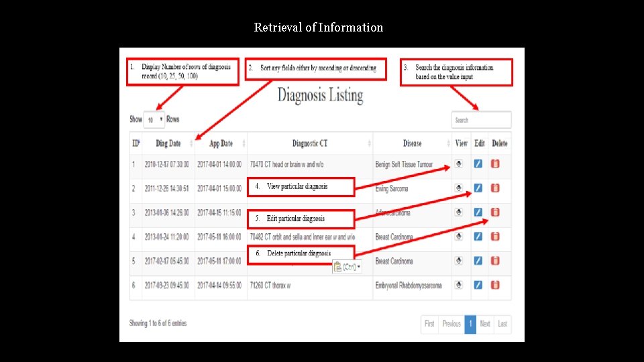Edit diagnosis in row ID 3

[x=478, y=213]
